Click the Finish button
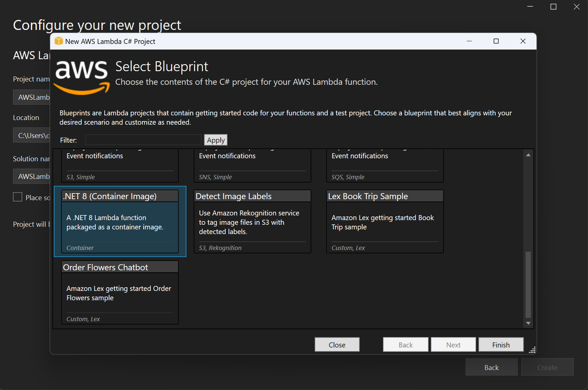This screenshot has height=390, width=588. point(501,345)
